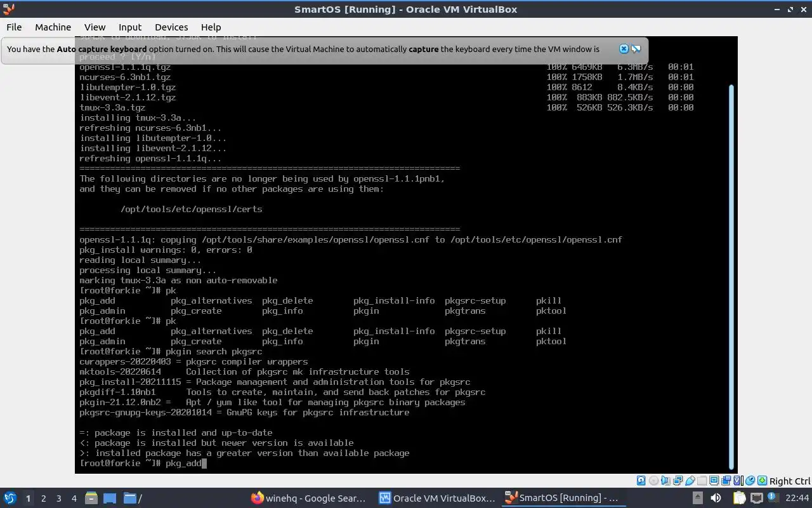
Task: Click the 'cwrappers-20220403' search result
Action: pyautogui.click(x=193, y=362)
